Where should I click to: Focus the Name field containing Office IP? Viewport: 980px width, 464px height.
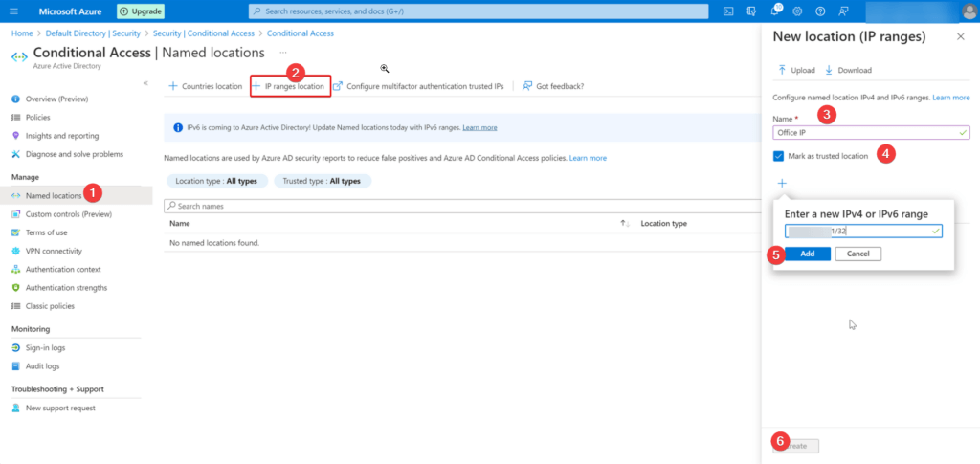coord(871,132)
